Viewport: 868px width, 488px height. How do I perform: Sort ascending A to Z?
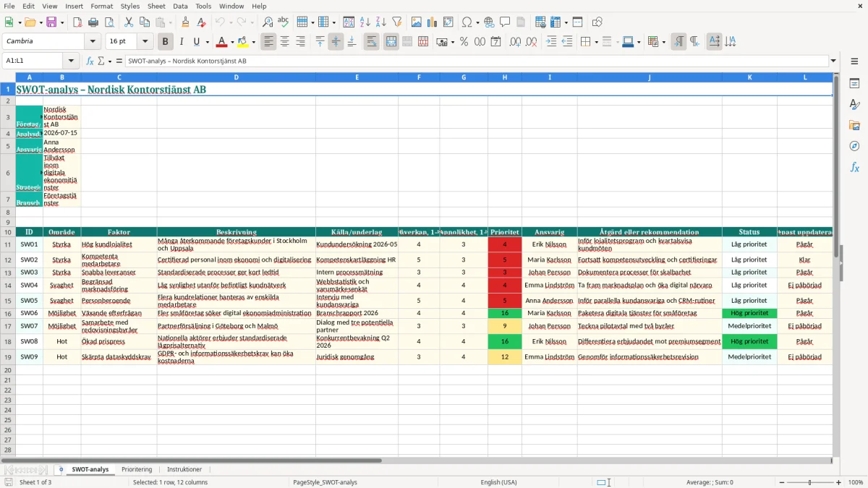point(365,22)
